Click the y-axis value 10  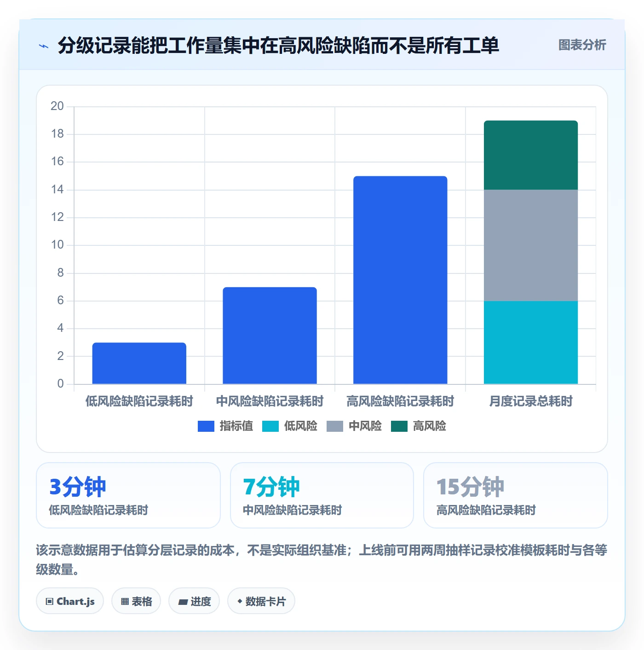[x=57, y=245]
